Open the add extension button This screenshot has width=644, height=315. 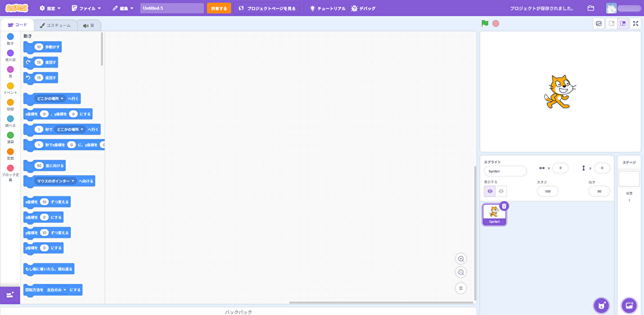point(10,295)
